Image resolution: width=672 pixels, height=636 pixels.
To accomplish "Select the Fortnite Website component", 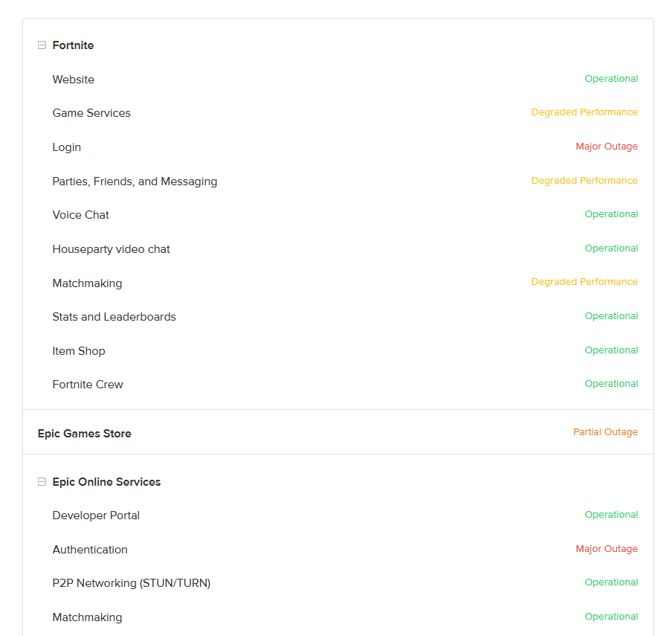I will tap(74, 80).
